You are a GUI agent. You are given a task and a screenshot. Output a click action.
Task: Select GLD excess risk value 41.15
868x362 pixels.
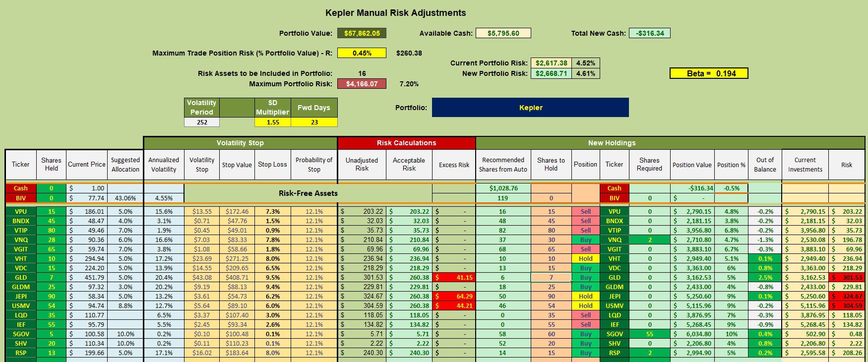click(x=454, y=277)
